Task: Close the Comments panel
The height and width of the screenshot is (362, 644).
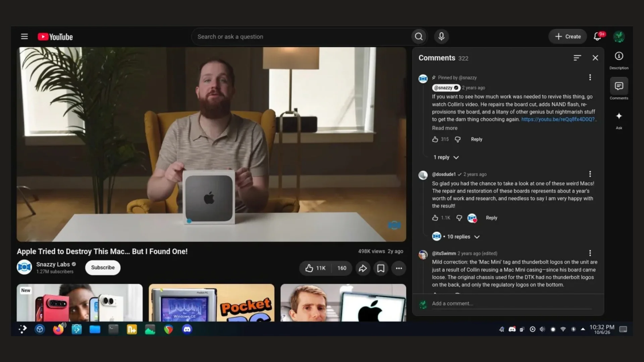Action: 595,58
